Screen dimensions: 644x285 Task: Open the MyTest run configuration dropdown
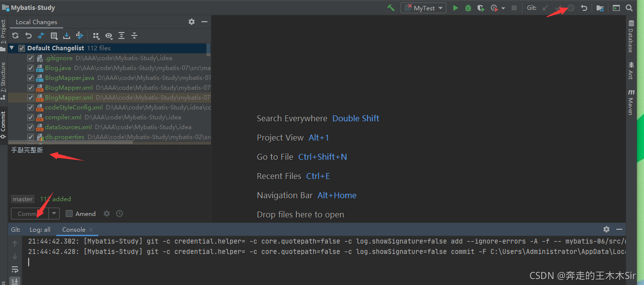click(x=423, y=8)
